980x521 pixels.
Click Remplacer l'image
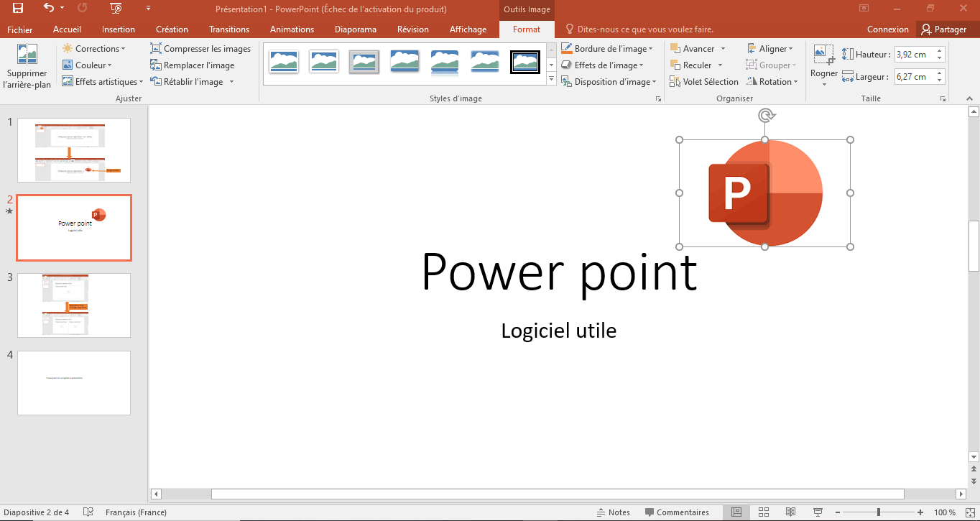point(193,65)
